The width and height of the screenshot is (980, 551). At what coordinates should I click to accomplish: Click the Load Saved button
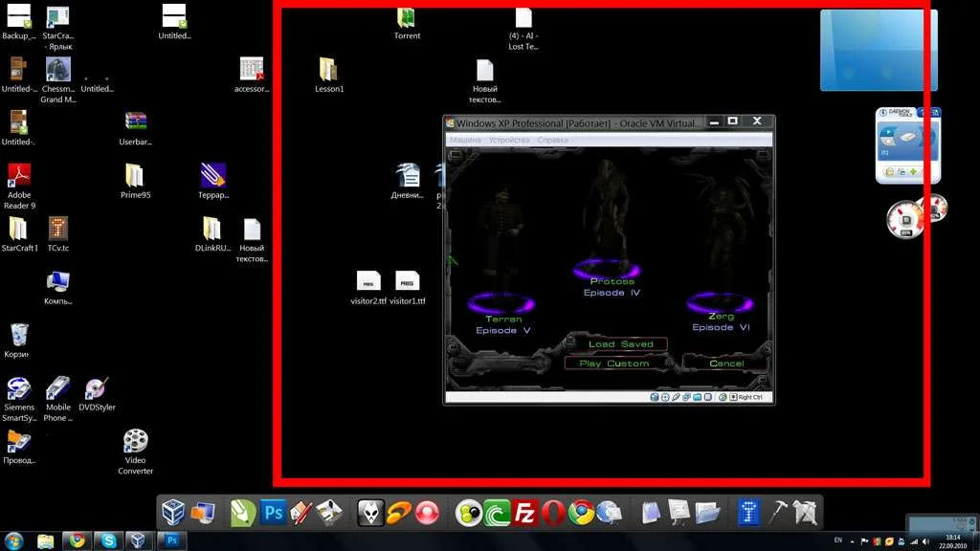pyautogui.click(x=620, y=344)
